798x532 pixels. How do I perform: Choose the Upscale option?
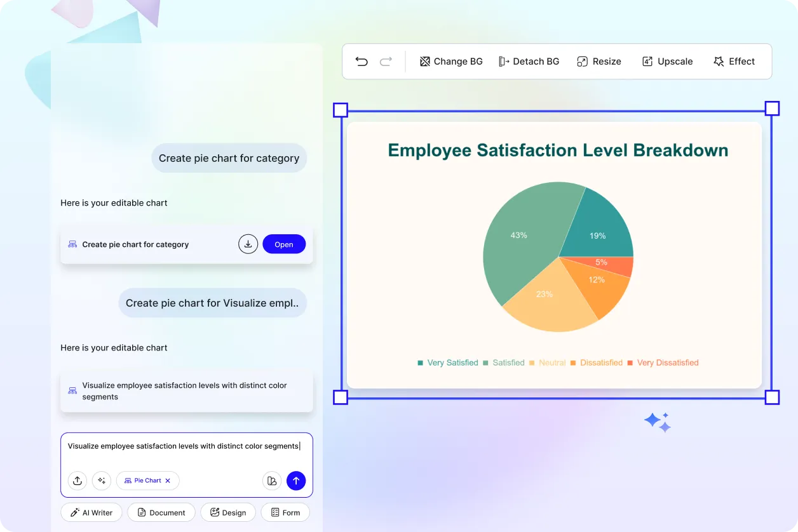pyautogui.click(x=667, y=62)
